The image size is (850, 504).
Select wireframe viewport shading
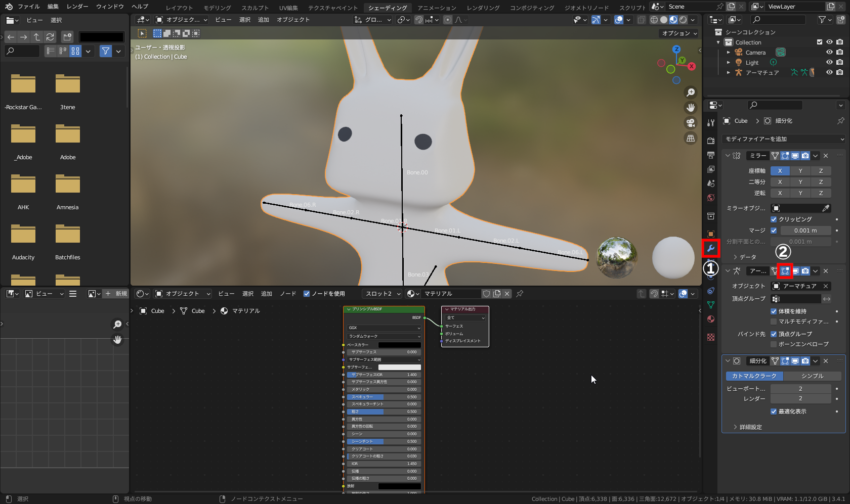(x=654, y=20)
